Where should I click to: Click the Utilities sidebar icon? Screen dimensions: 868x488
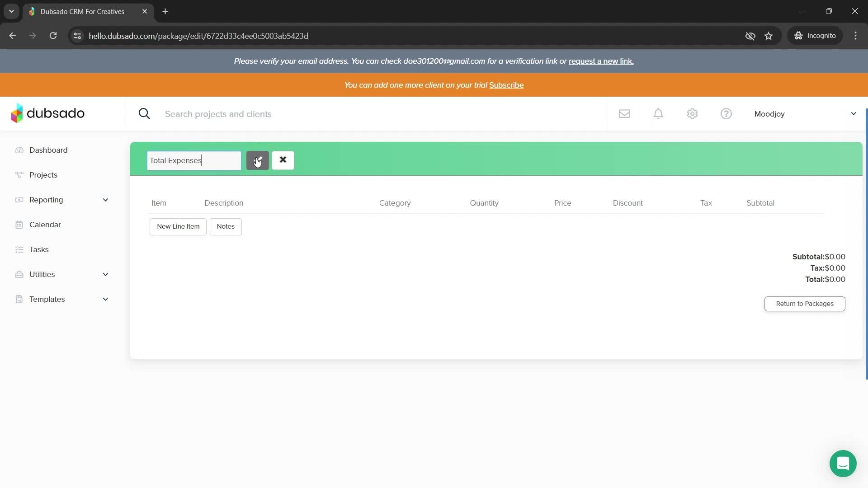[19, 274]
